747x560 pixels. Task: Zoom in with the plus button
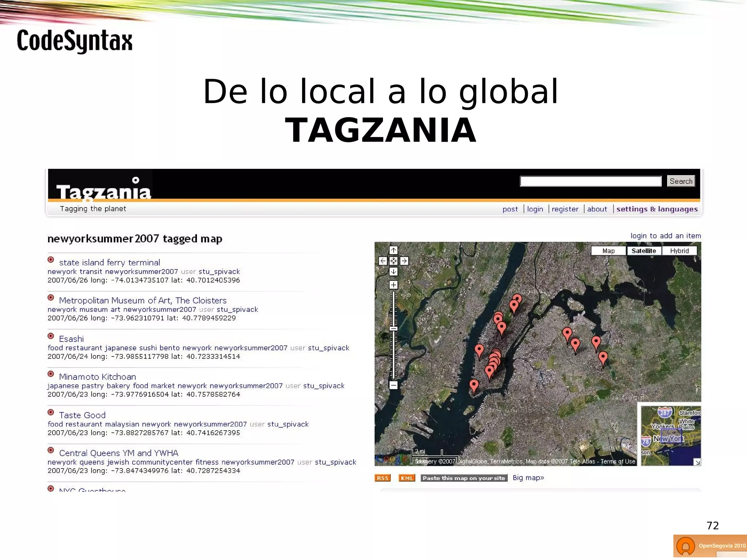(393, 285)
